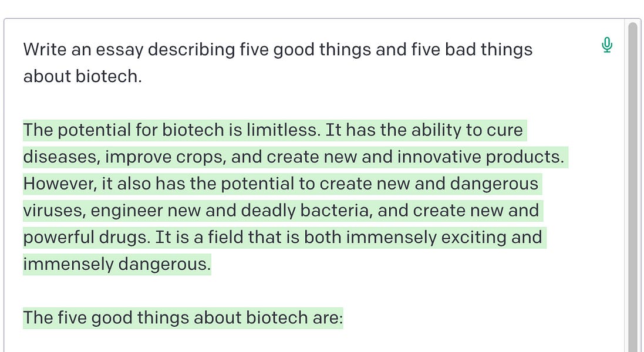This screenshot has width=644, height=352.
Task: Click the empty line below the prompt
Action: tap(288, 103)
